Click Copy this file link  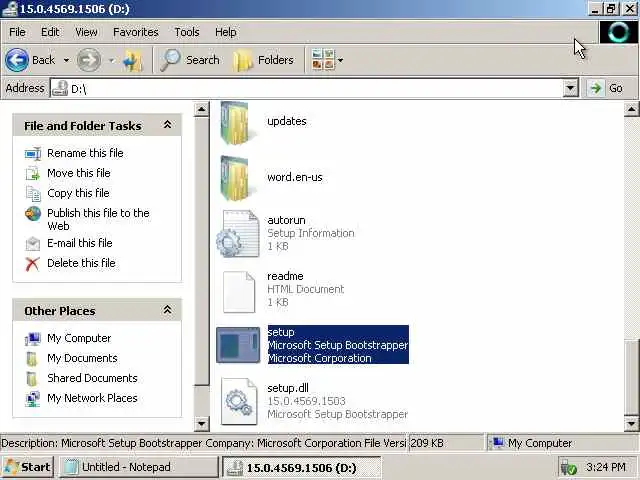point(78,193)
